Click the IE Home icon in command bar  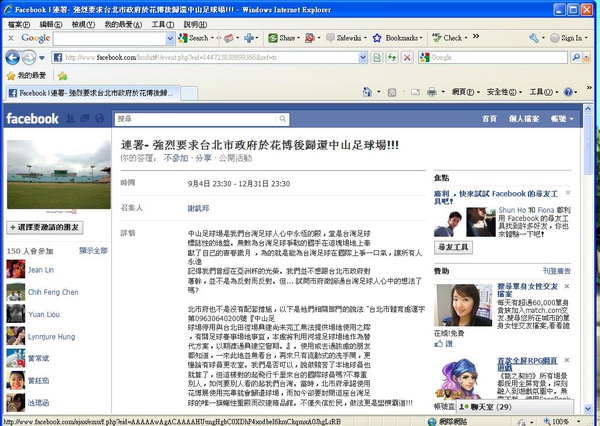[367, 92]
